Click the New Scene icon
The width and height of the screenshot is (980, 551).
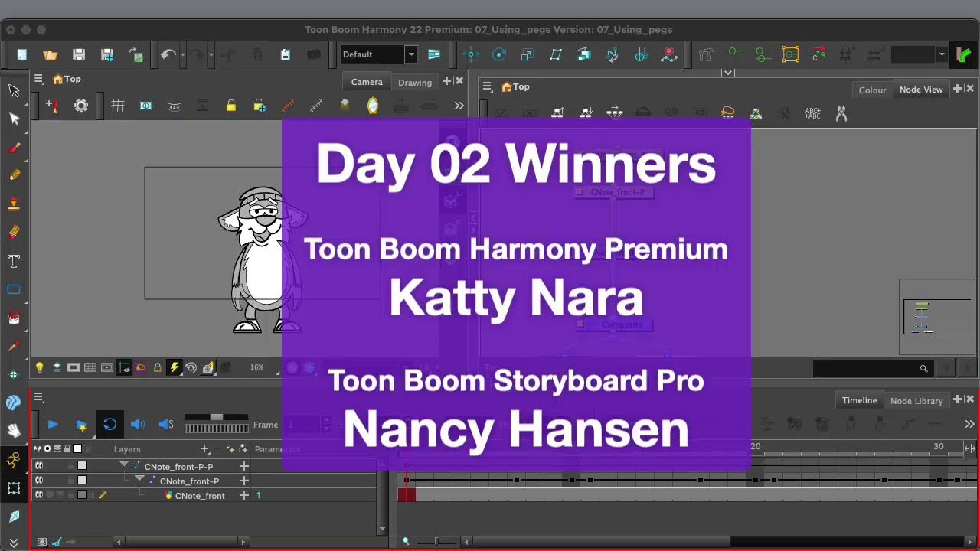(21, 54)
